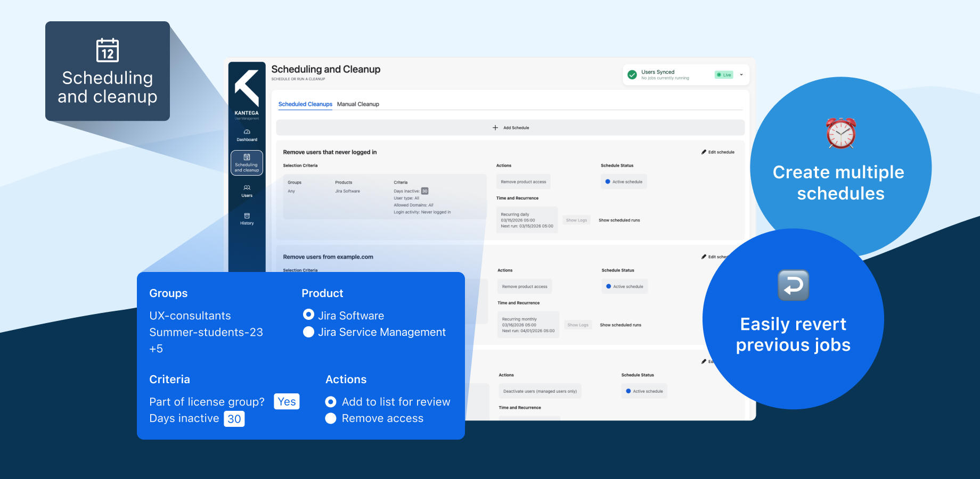The height and width of the screenshot is (479, 980).
Task: Click the alarm clock icon
Action: [x=840, y=133]
